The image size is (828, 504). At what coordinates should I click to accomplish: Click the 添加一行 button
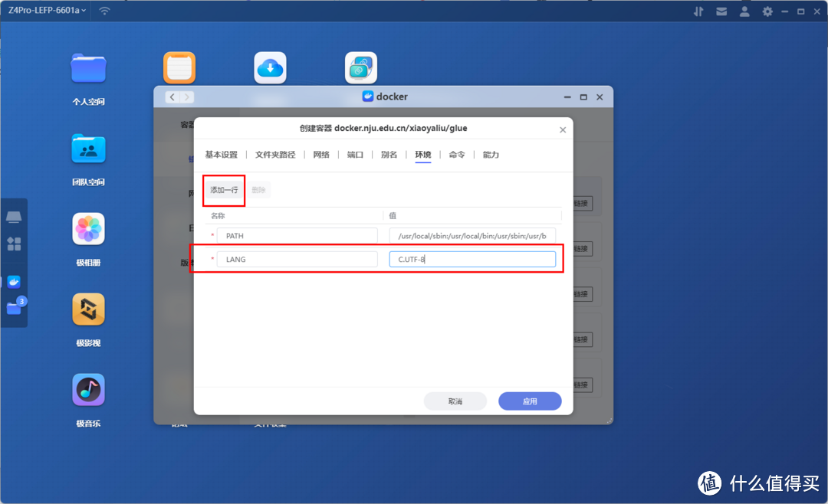(x=224, y=190)
